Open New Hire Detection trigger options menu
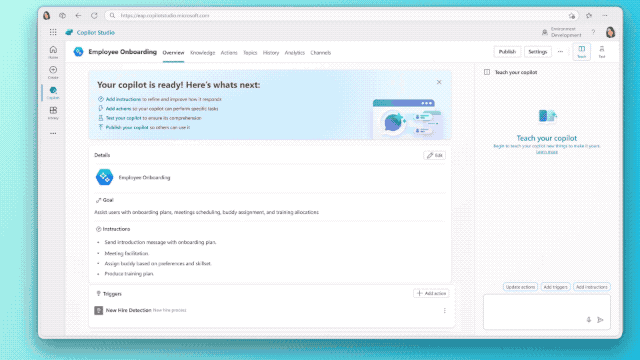This screenshot has width=640, height=360. 444,311
